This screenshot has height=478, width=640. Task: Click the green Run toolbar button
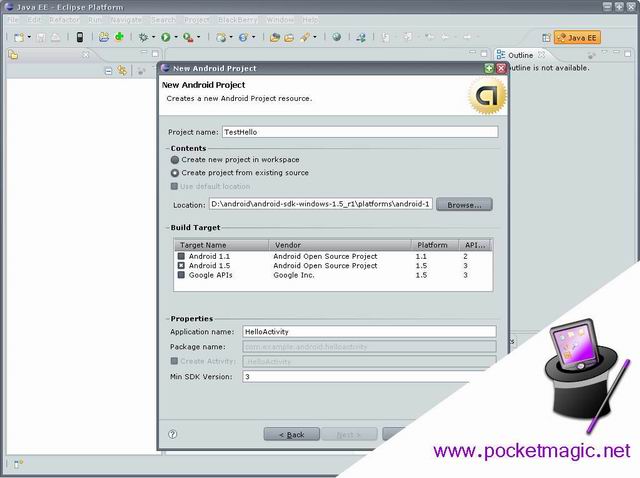pyautogui.click(x=165, y=37)
